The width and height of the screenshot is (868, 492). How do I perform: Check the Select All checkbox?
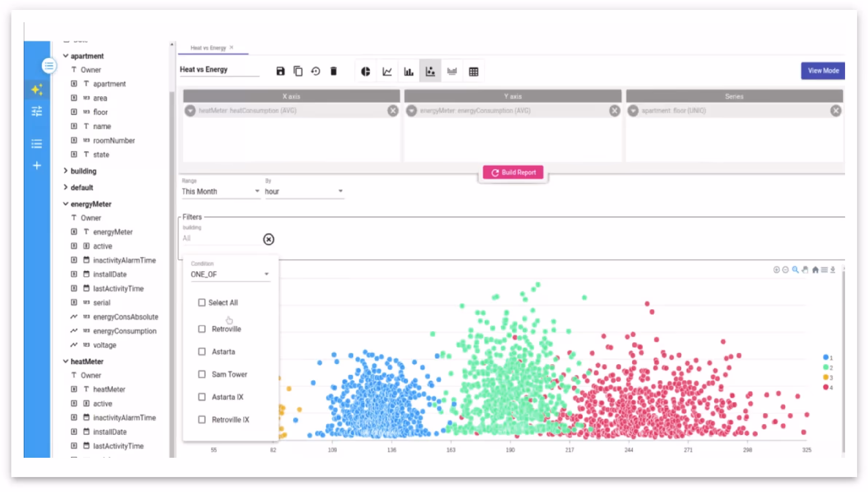tap(202, 303)
